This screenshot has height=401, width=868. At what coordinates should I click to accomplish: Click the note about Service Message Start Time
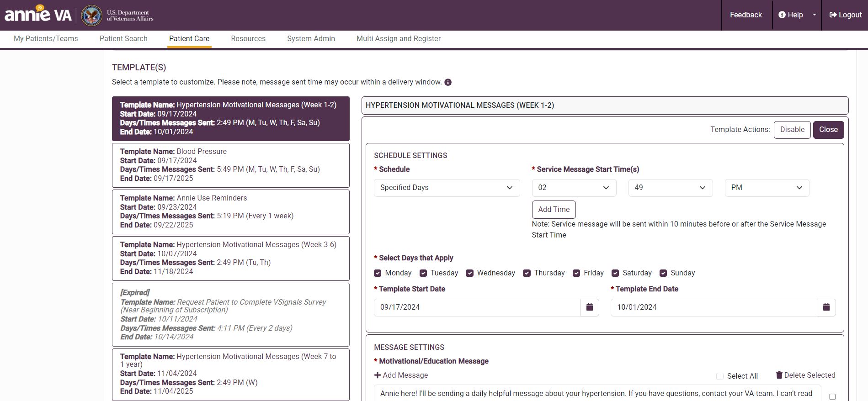point(679,230)
